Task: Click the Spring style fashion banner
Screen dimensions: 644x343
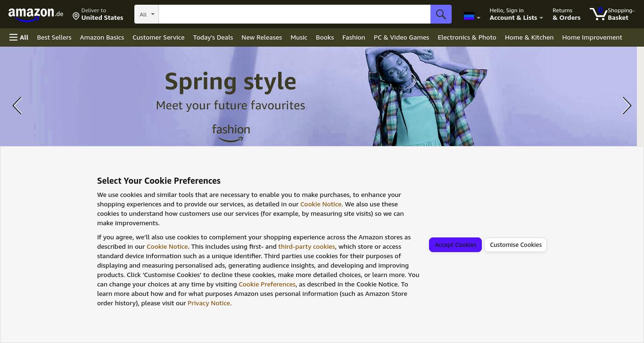Action: pyautogui.click(x=318, y=96)
